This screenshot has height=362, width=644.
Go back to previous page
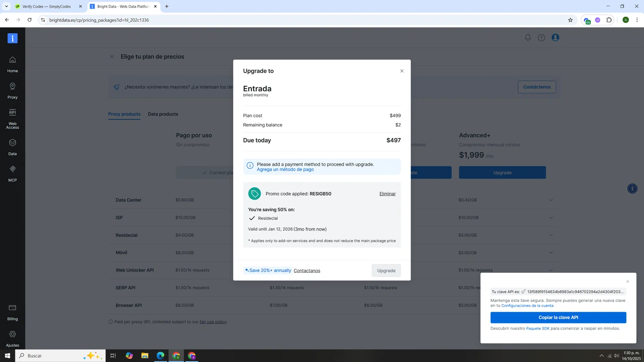click(x=7, y=20)
